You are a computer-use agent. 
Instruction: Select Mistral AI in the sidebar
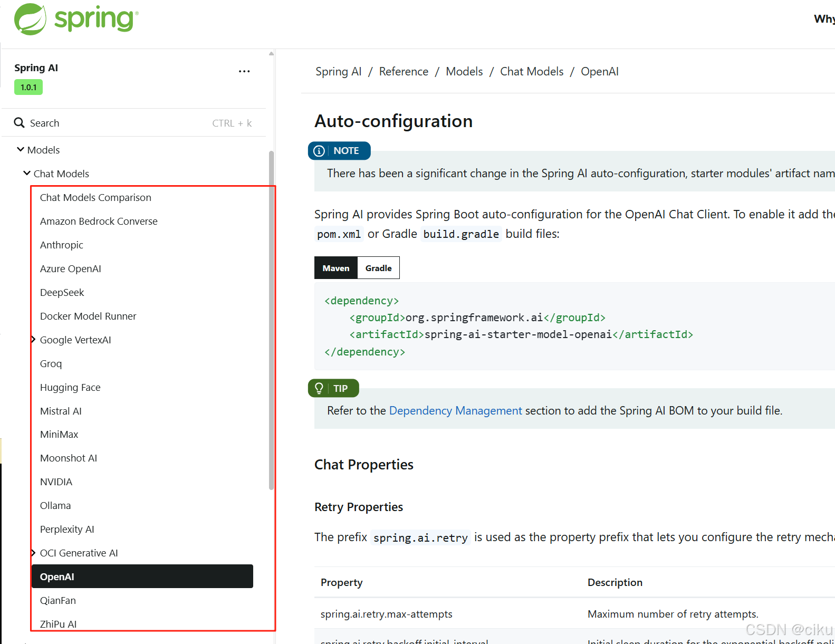[61, 411]
